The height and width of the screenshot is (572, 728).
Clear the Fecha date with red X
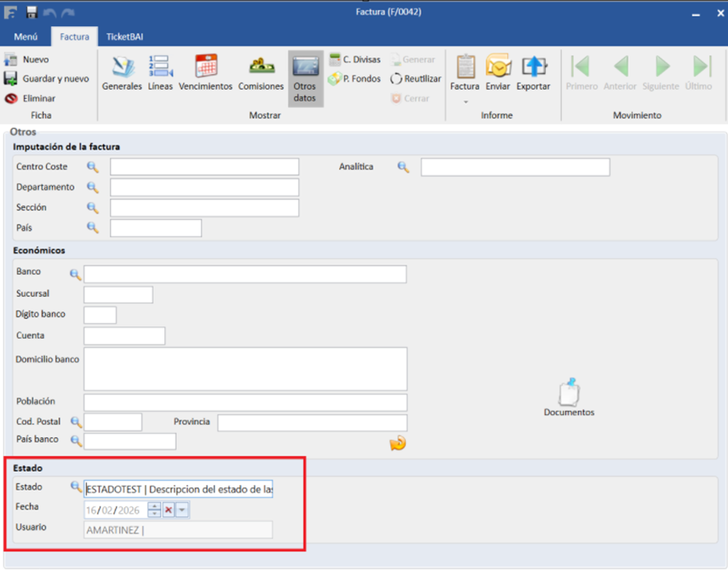tap(168, 510)
